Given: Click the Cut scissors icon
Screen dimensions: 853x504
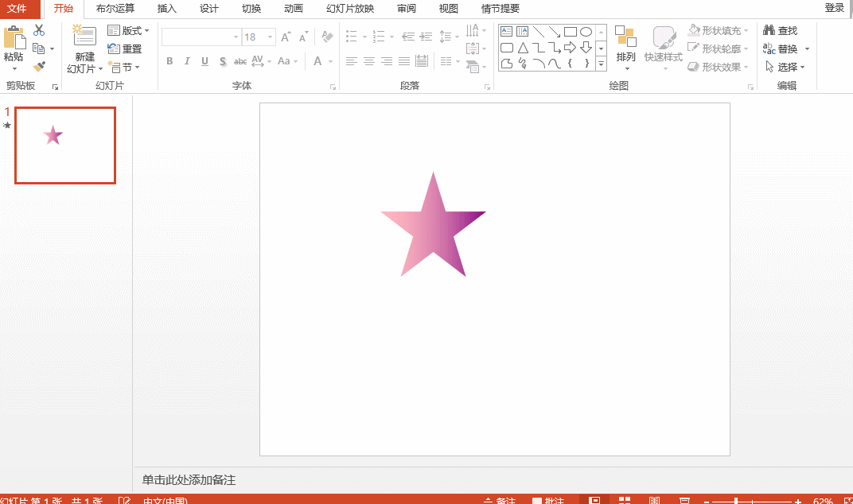Looking at the screenshot, I should click(39, 30).
